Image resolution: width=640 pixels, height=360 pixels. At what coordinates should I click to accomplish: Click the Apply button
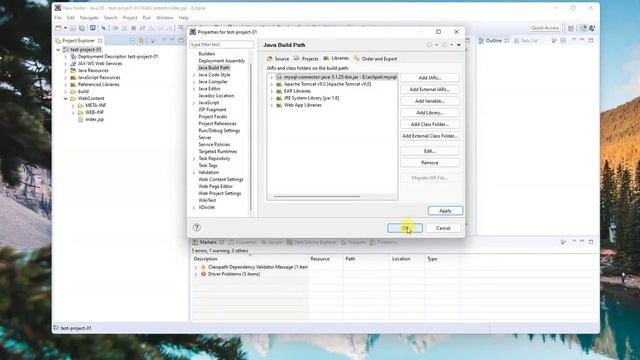[x=445, y=211]
